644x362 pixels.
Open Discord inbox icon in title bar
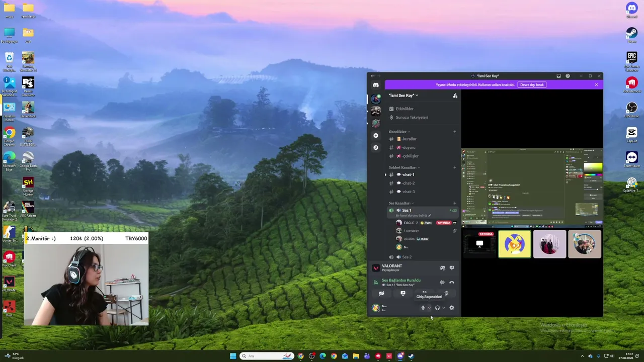pyautogui.click(x=558, y=76)
